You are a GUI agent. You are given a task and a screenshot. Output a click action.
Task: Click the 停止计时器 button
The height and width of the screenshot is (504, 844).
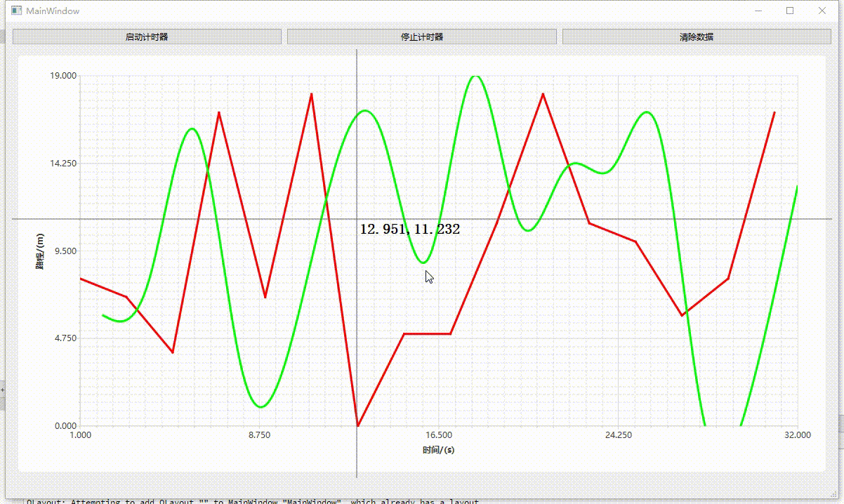pyautogui.click(x=421, y=37)
